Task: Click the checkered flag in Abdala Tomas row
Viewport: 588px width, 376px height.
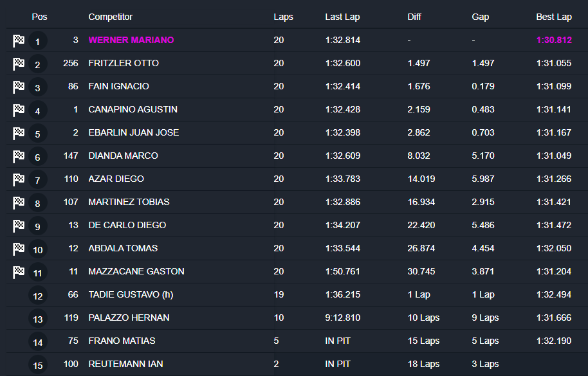Action: [19, 249]
